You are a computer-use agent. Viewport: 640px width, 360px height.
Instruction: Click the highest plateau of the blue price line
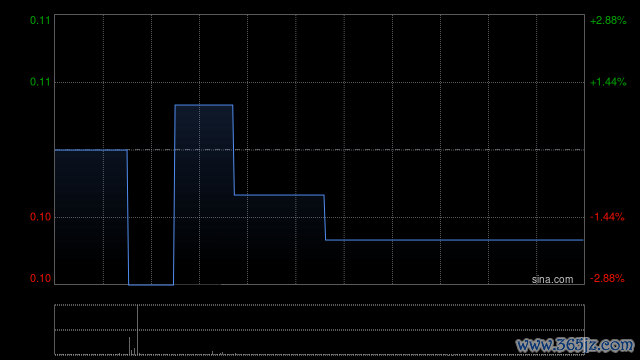click(x=204, y=105)
